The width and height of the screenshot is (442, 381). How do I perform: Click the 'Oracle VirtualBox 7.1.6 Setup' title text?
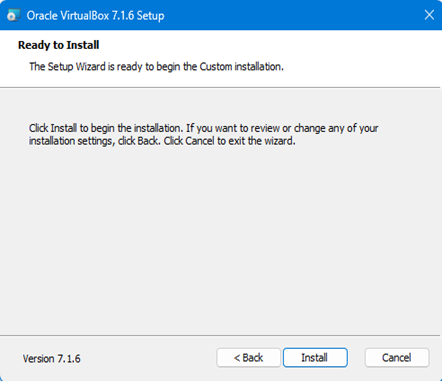(x=95, y=16)
